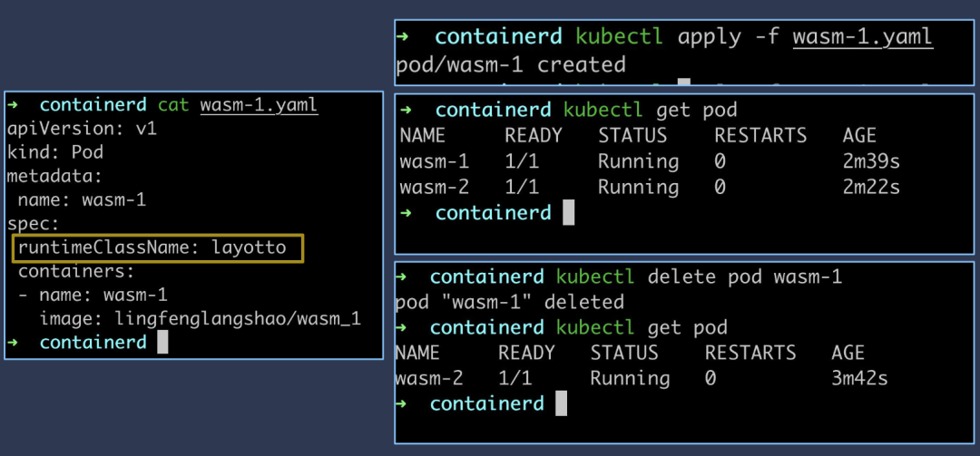Click the age value 3m42s
Viewport: 980px width, 456px height.
(859, 378)
